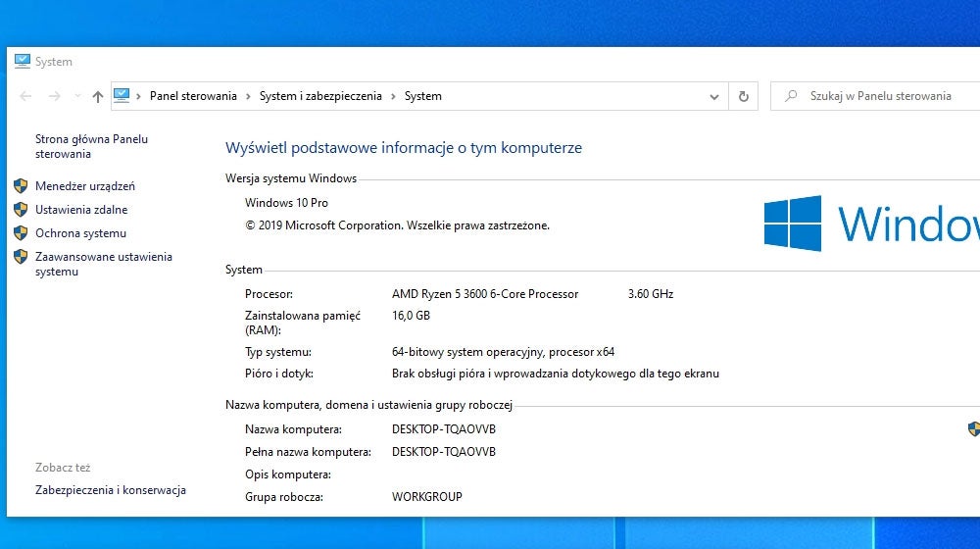Click the shield icon right of Nazwa komputera
Image resolution: width=980 pixels, height=549 pixels.
tap(973, 429)
